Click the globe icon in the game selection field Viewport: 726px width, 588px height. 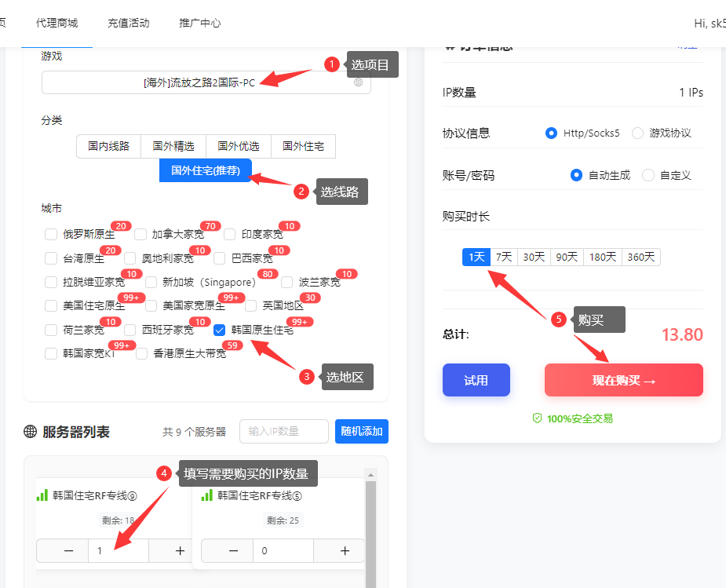[359, 82]
